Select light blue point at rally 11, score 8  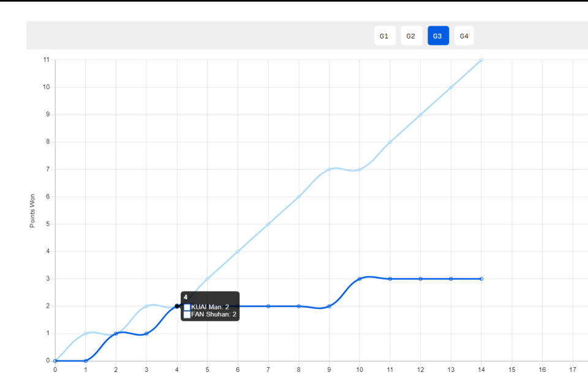390,142
